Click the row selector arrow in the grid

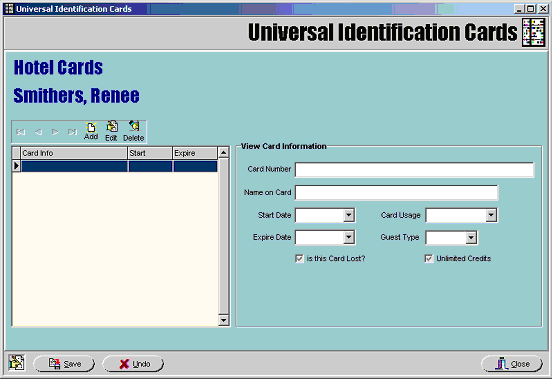coord(16,166)
